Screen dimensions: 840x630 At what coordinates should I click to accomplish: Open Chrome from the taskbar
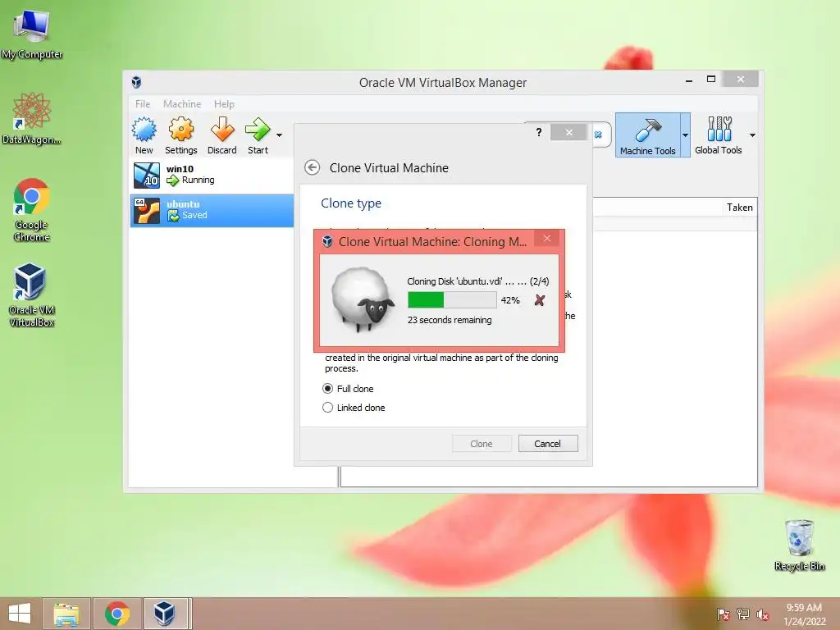pos(117,614)
